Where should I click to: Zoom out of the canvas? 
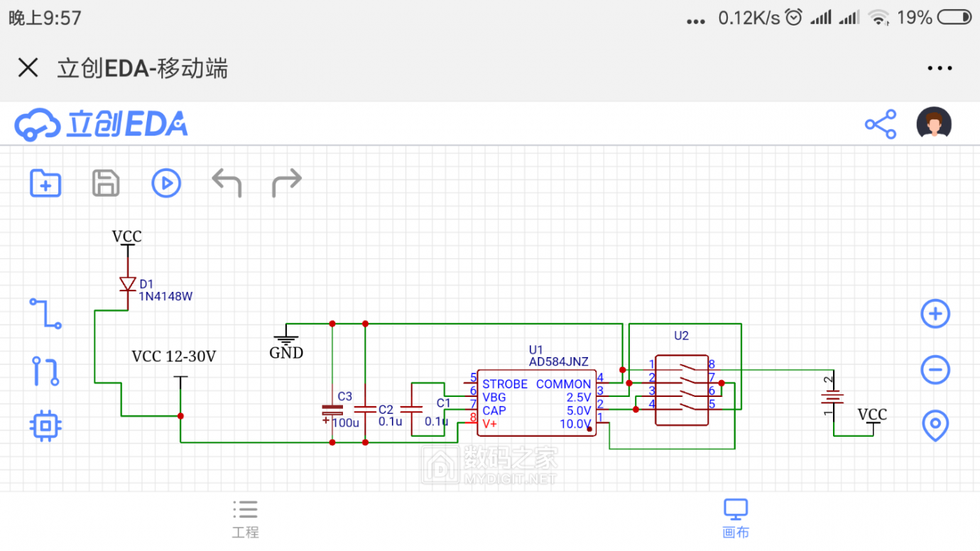point(935,369)
